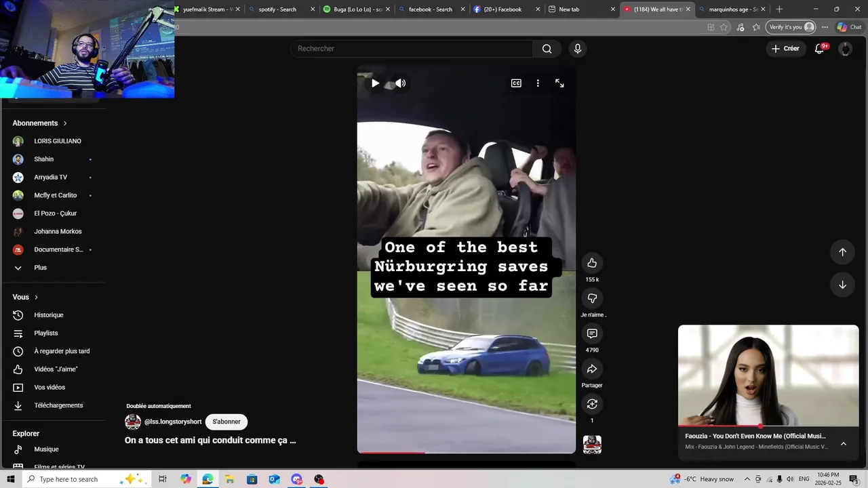Click File Explorer on the taskbar

point(230,479)
